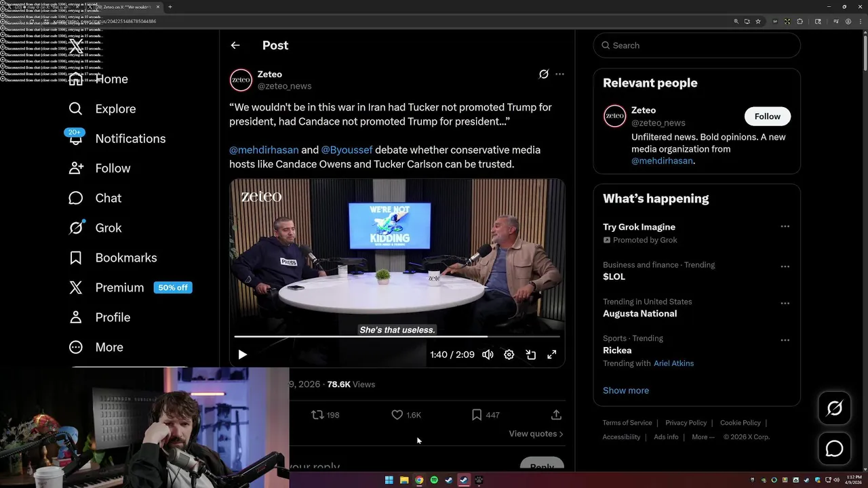Screen dimensions: 868x488
Task: Open options for the $LOL trend
Action: pyautogui.click(x=785, y=266)
